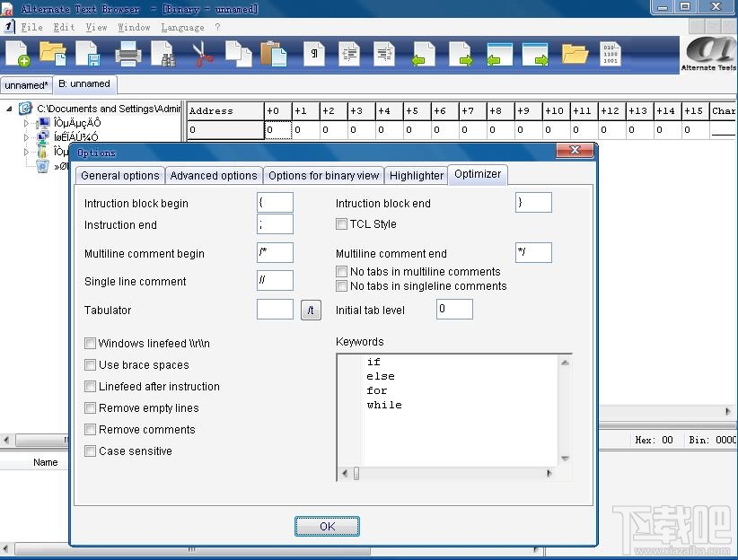Screen dimensions: 738x560
Task: Open the Window menu
Action: (x=134, y=27)
